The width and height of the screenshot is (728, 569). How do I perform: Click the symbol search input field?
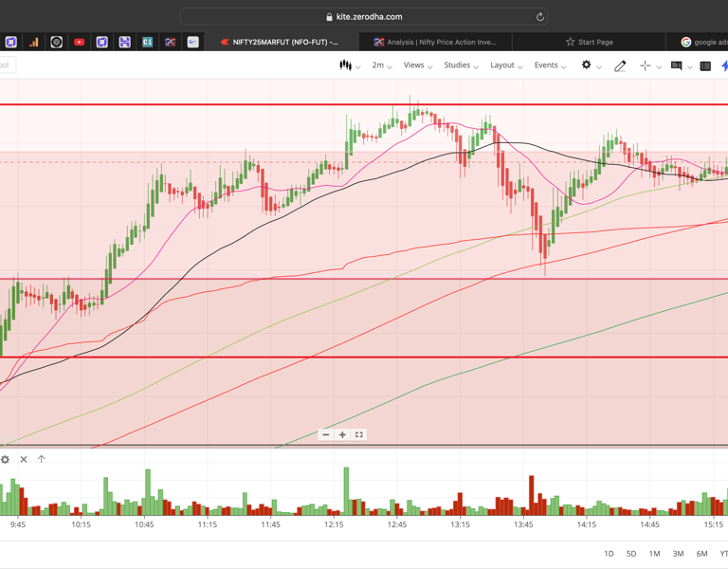tap(7, 65)
